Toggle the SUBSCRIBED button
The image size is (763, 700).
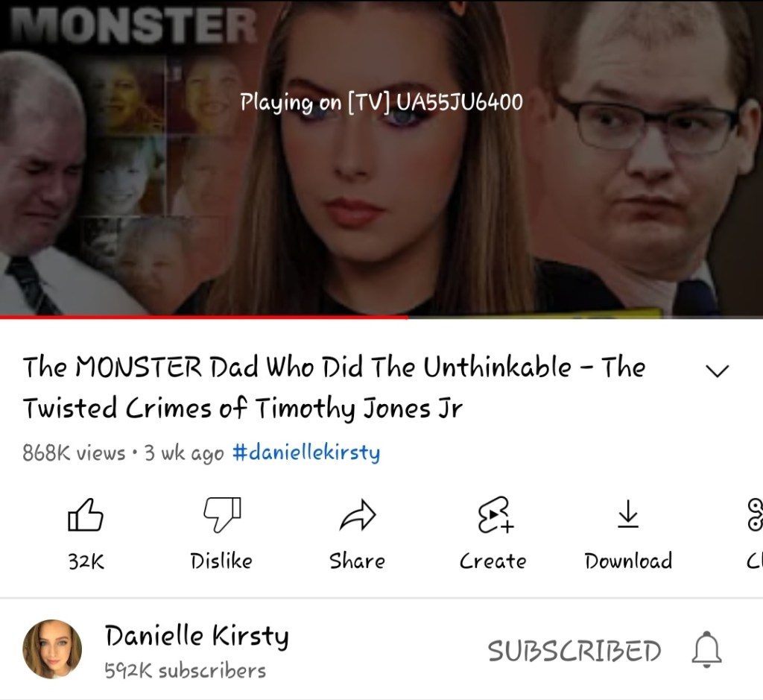[x=574, y=651]
